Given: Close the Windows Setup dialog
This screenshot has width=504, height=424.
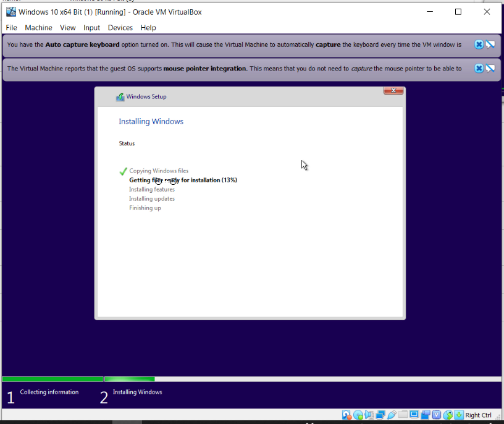Looking at the screenshot, I should click(x=393, y=90).
